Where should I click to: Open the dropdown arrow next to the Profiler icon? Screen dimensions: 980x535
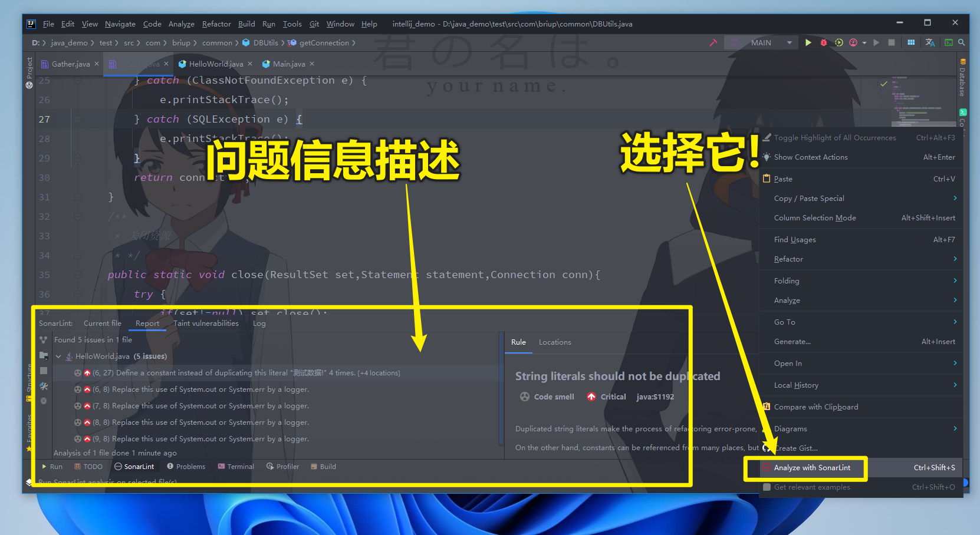pyautogui.click(x=864, y=42)
